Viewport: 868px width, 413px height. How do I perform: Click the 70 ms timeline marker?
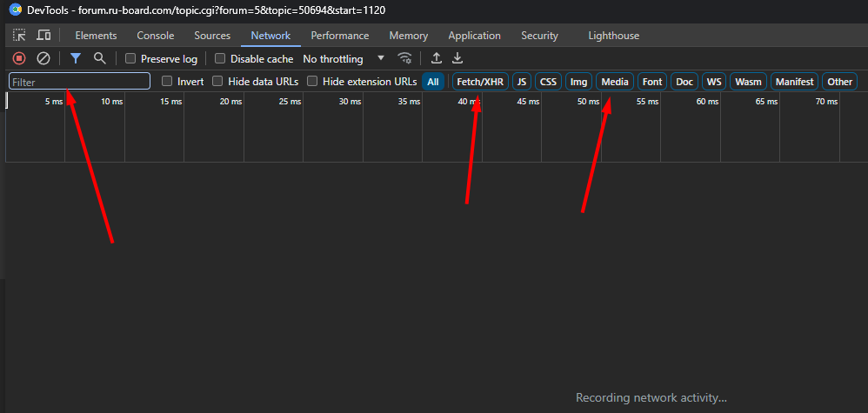point(826,102)
